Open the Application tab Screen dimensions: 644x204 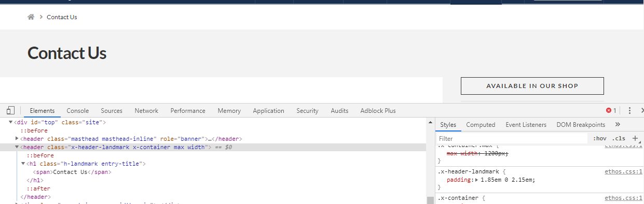(x=268, y=111)
